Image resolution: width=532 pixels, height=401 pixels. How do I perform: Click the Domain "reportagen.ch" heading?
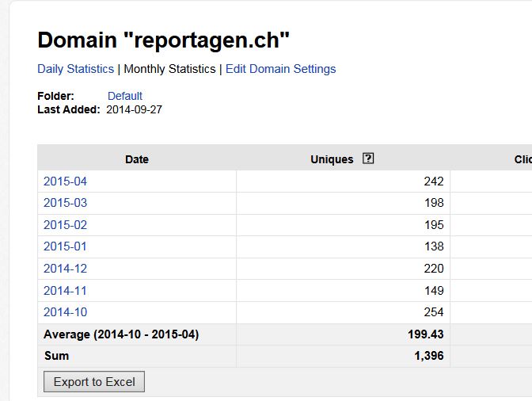coord(163,40)
